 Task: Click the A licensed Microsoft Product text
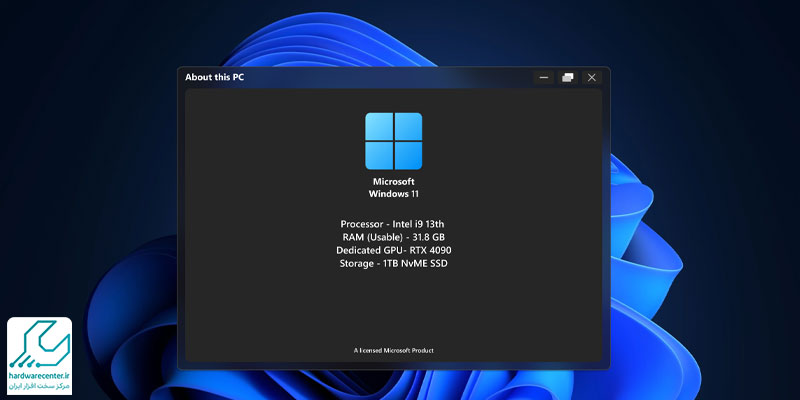pyautogui.click(x=393, y=351)
